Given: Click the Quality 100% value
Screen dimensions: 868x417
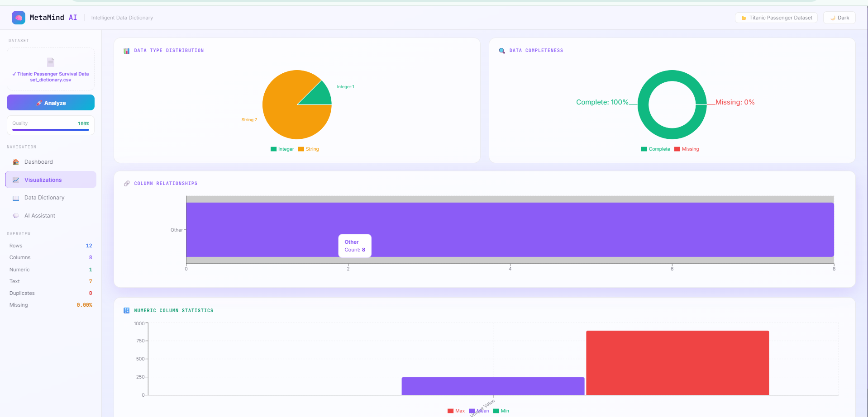Looking at the screenshot, I should [83, 124].
